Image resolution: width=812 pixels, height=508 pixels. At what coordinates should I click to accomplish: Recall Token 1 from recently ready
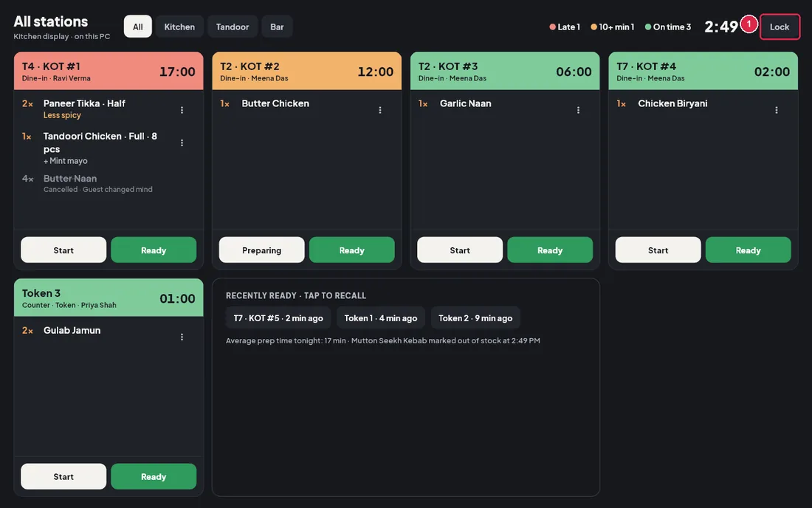381,318
